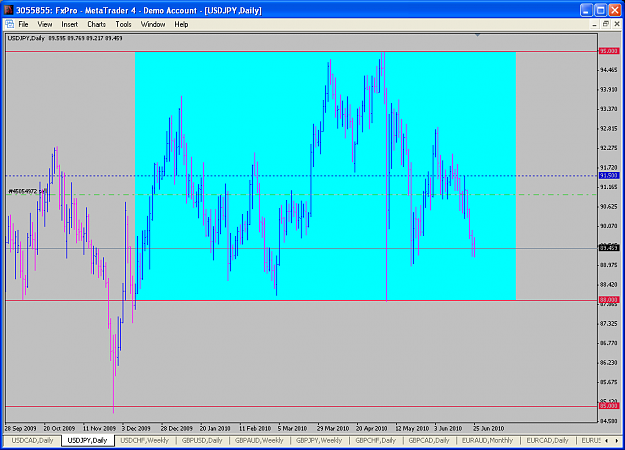Close the USDJPY chart child window

617,24
